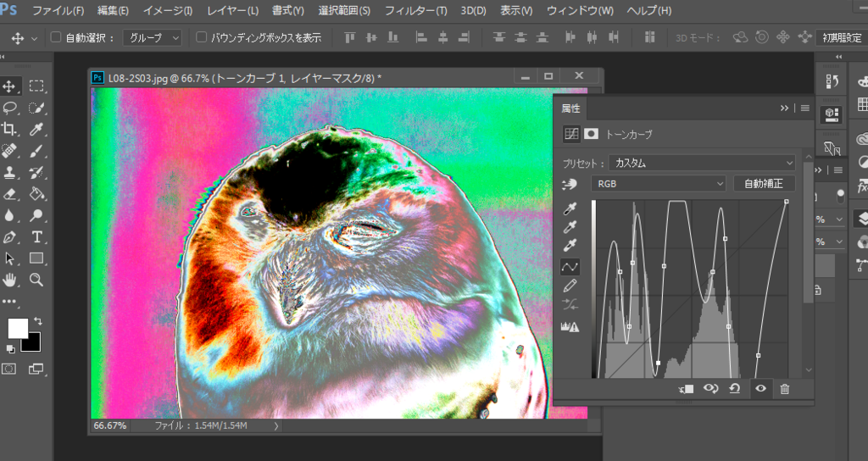Open the Edit Toolbar three-dots button

coord(9,302)
